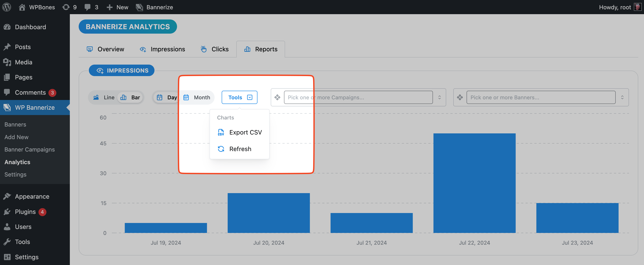The width and height of the screenshot is (644, 265).
Task: Toggle the Tools dropdown button
Action: point(240,97)
